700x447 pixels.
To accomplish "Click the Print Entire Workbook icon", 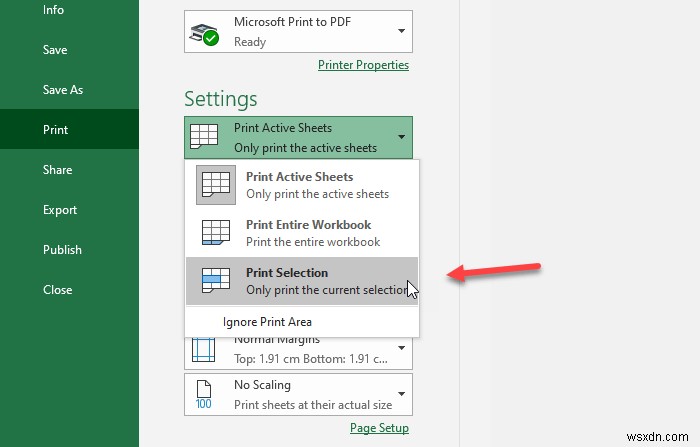I will click(216, 232).
